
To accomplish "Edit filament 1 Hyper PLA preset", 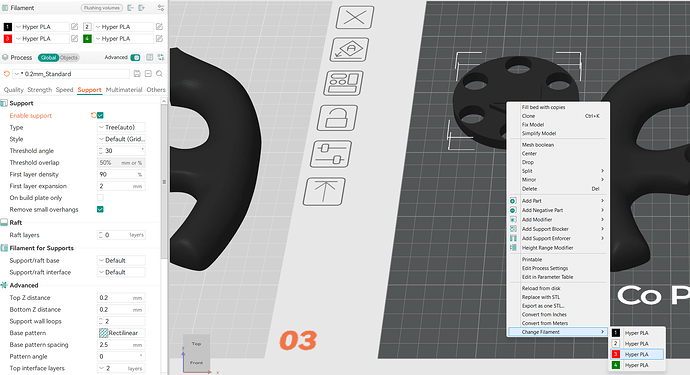I will coord(74,27).
